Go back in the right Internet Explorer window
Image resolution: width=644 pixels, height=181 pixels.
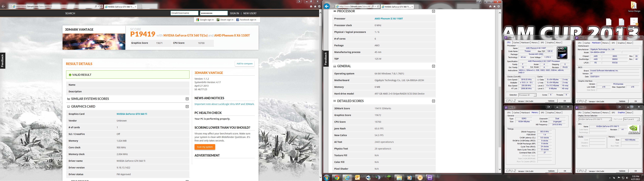pyautogui.click(x=327, y=6)
